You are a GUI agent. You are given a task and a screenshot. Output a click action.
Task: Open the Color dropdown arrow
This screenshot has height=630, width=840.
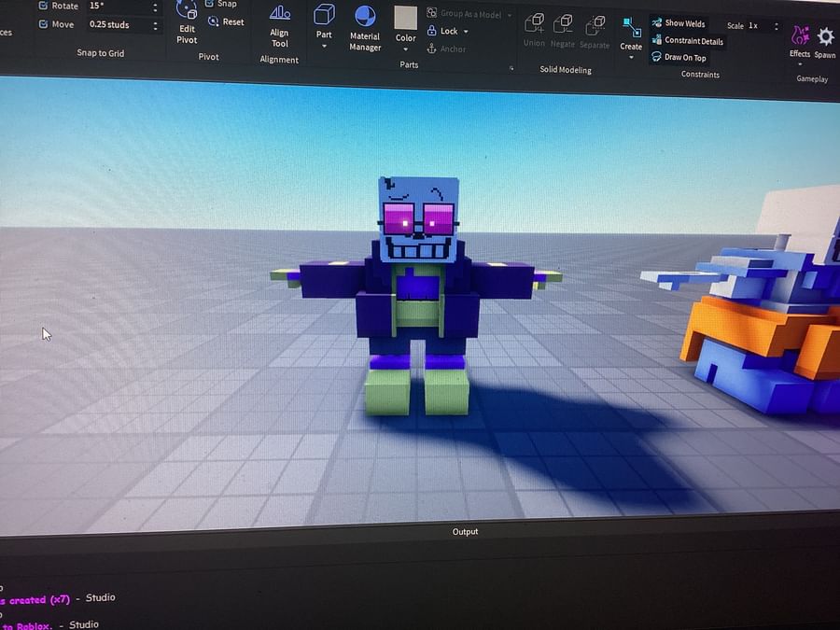click(x=406, y=49)
